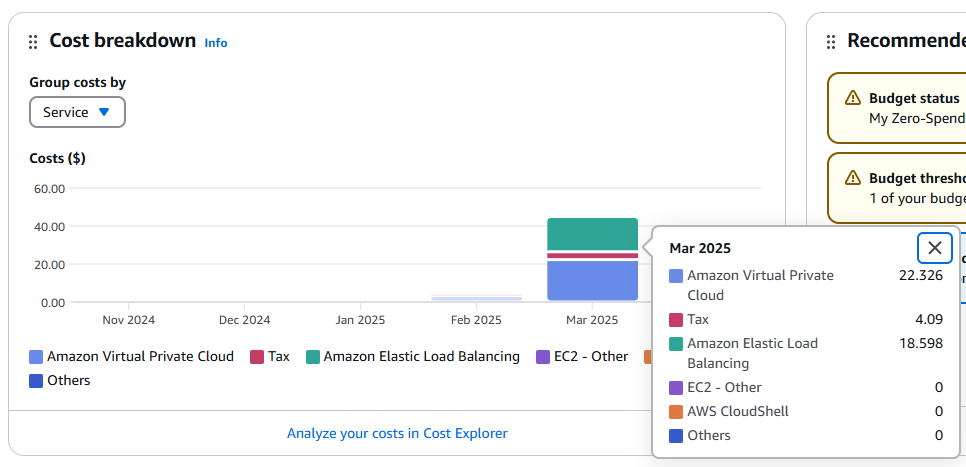Open Analyze your costs in Cost Explorer
The width and height of the screenshot is (966, 467).
click(397, 433)
